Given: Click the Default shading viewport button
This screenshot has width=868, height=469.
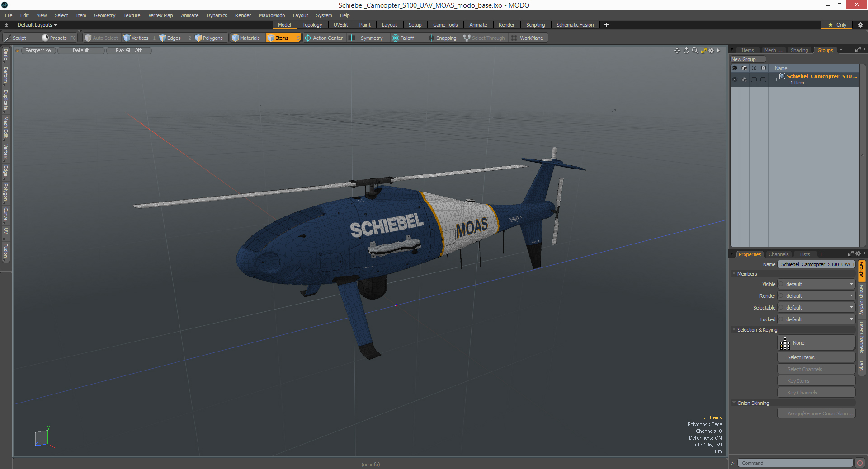Looking at the screenshot, I should coord(80,51).
